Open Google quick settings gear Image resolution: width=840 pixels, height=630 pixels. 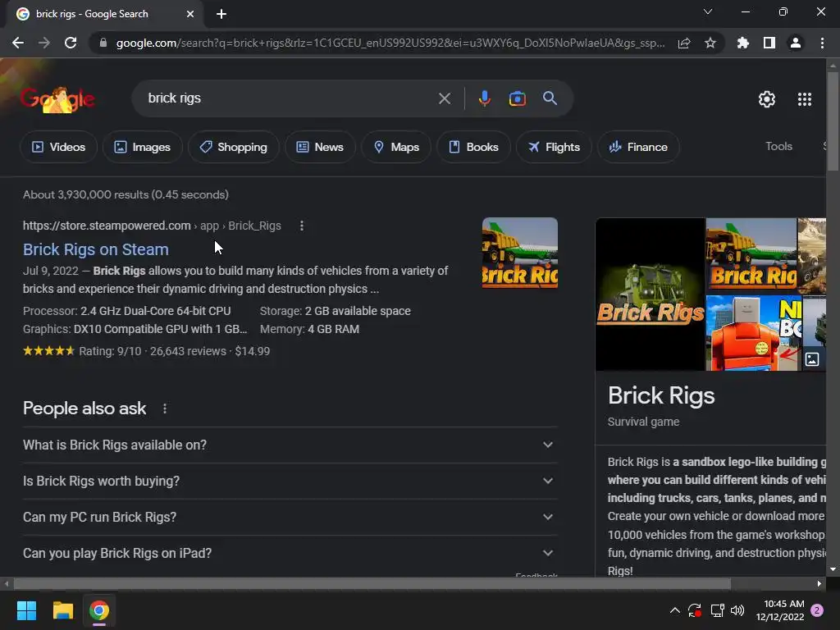pos(767,99)
